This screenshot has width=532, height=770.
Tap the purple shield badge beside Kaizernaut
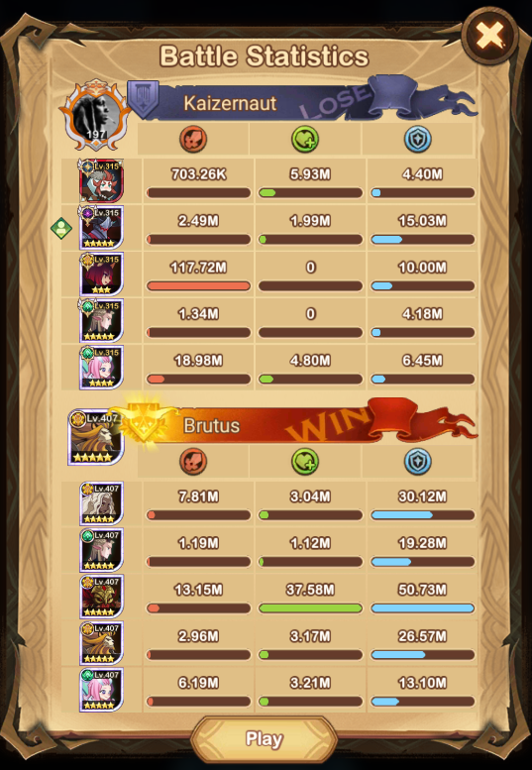(x=143, y=100)
